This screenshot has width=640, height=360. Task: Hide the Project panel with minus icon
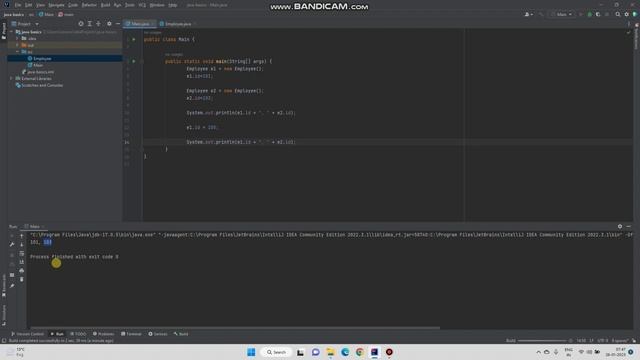point(118,24)
